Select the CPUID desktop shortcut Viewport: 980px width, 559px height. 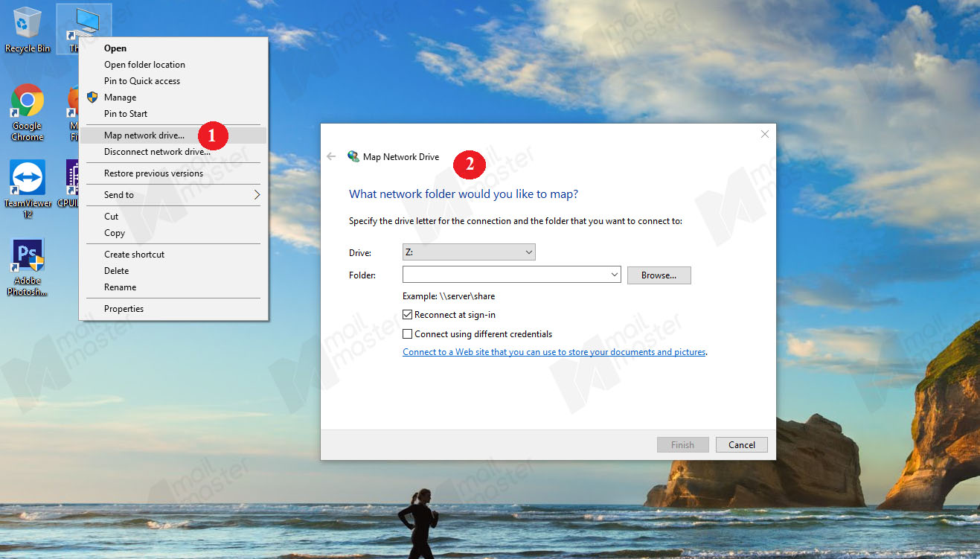tap(71, 183)
